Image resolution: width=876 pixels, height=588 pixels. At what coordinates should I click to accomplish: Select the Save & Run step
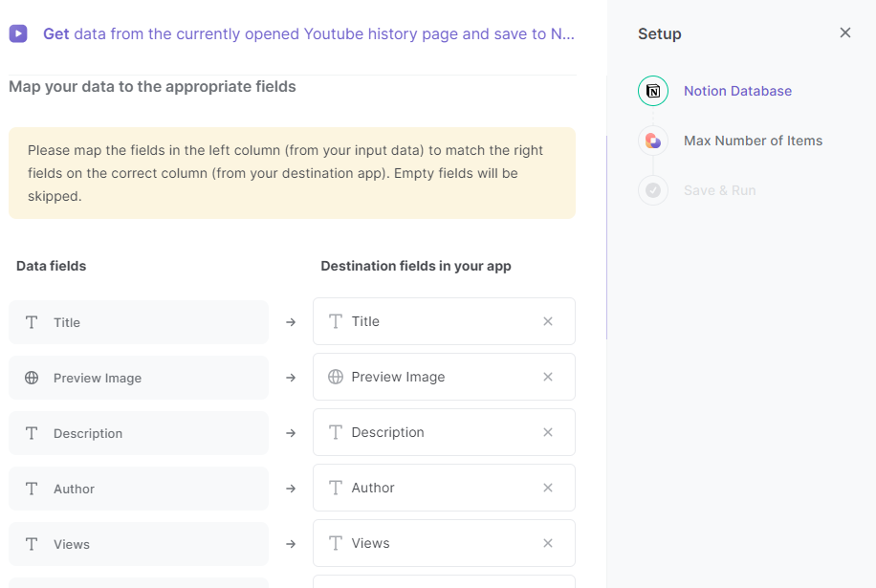tap(719, 190)
